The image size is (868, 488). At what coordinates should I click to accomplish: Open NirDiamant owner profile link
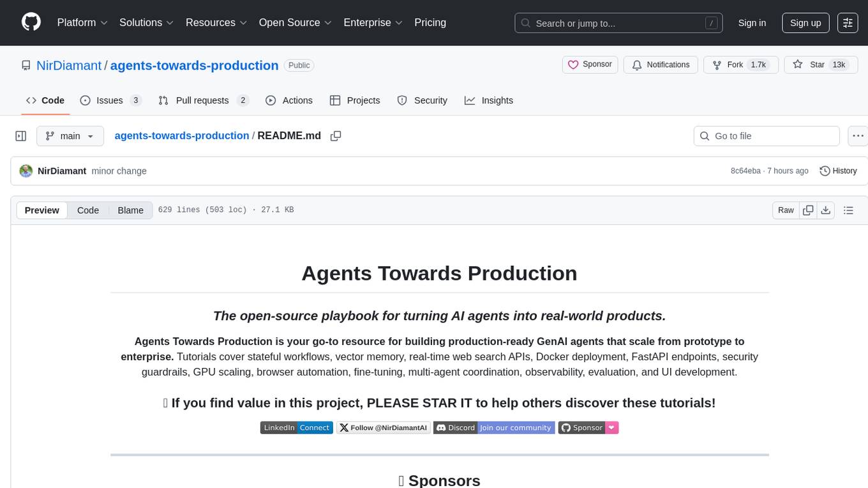click(69, 65)
